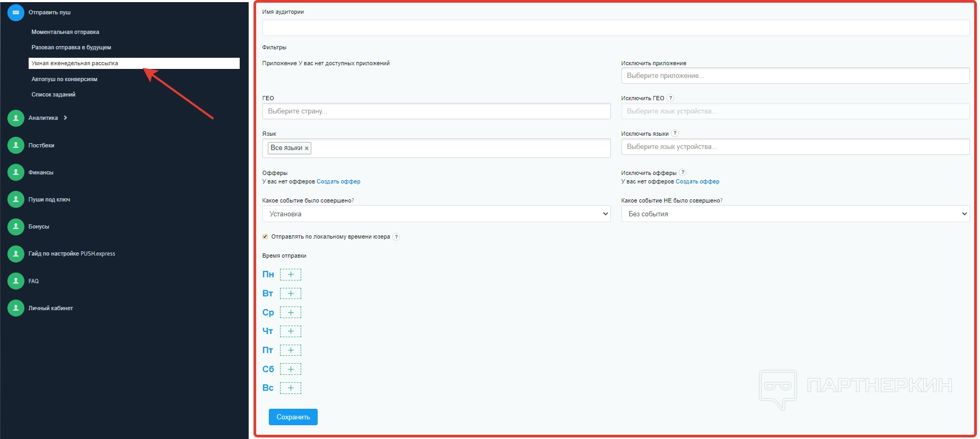Open the Бонусы section
The image size is (980, 439).
click(39, 226)
